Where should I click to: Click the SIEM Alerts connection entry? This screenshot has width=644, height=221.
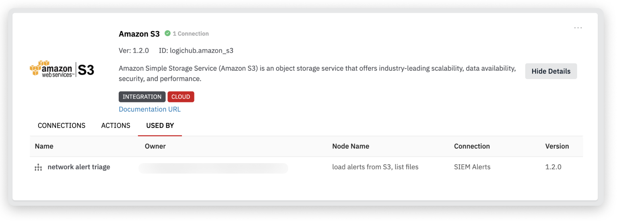pyautogui.click(x=472, y=167)
